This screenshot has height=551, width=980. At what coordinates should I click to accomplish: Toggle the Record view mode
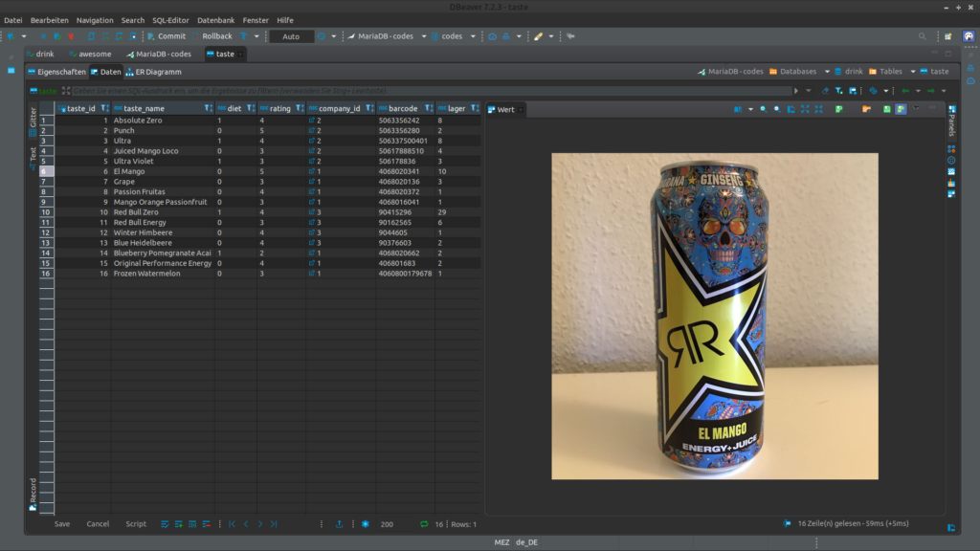[x=33, y=492]
